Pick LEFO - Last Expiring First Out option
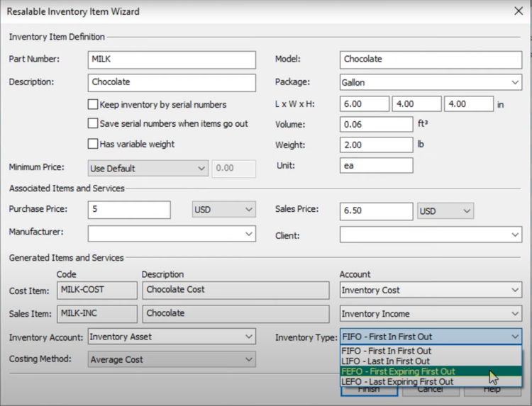532x406 pixels. point(397,382)
